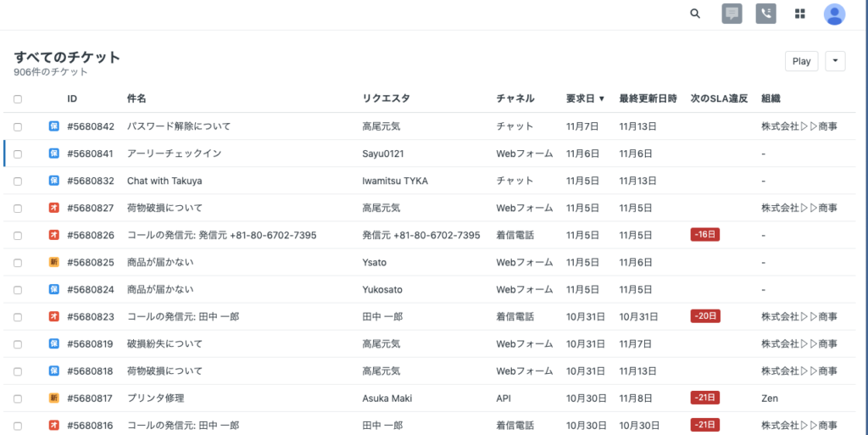
Task: Sort by 要求日 column header arrow
Action: click(602, 98)
